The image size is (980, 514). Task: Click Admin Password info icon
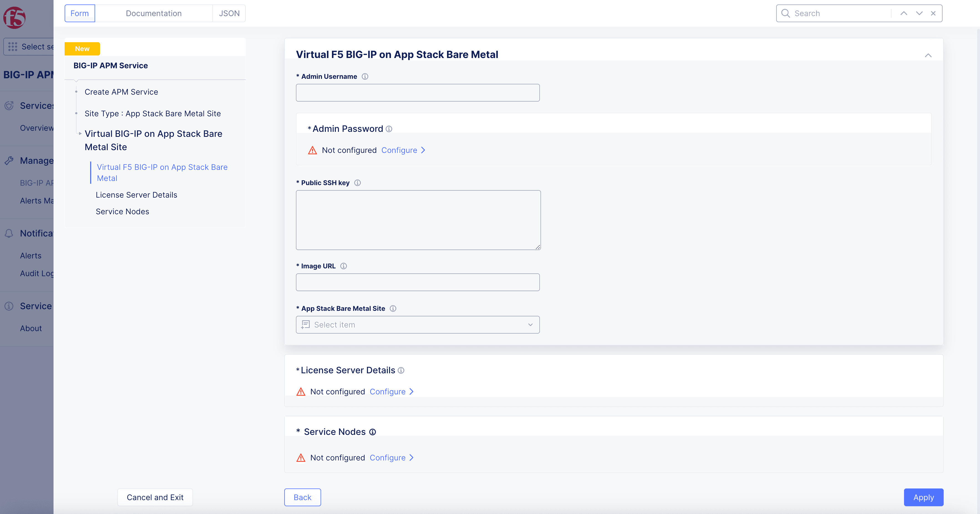389,129
